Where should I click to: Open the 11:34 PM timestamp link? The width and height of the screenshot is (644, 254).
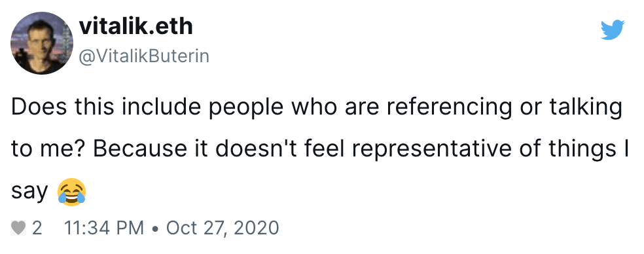pos(104,228)
